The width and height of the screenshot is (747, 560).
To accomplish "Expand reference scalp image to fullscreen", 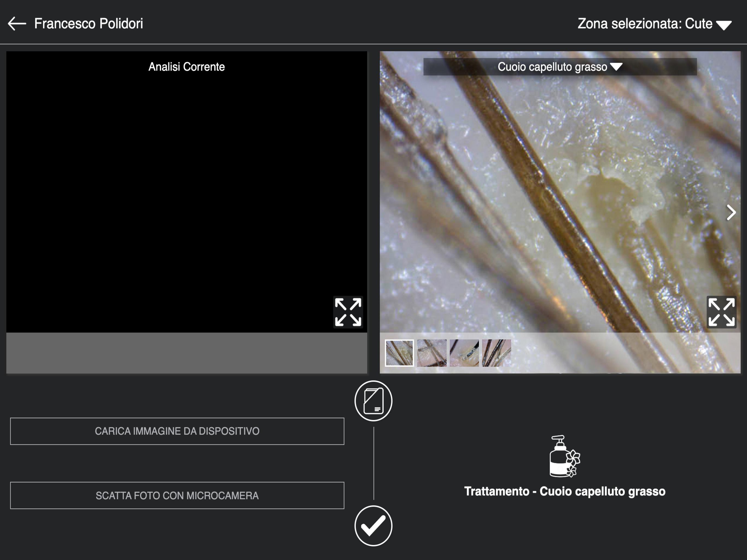I will pyautogui.click(x=721, y=312).
